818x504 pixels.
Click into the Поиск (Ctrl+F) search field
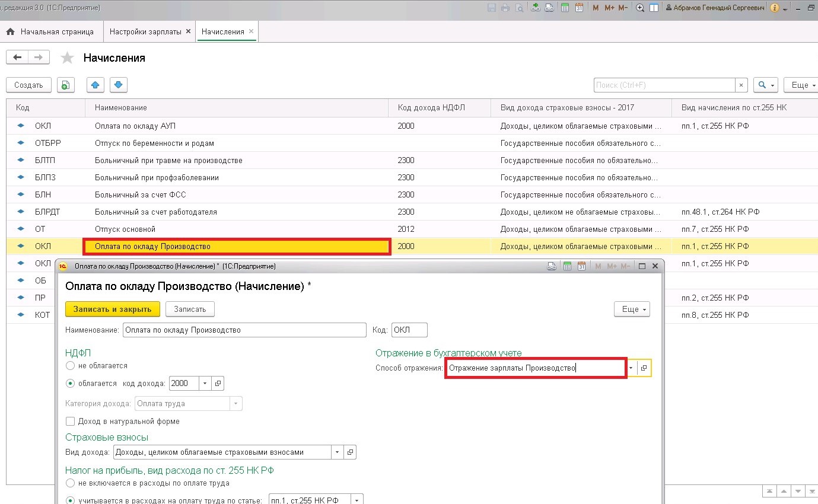(x=664, y=85)
